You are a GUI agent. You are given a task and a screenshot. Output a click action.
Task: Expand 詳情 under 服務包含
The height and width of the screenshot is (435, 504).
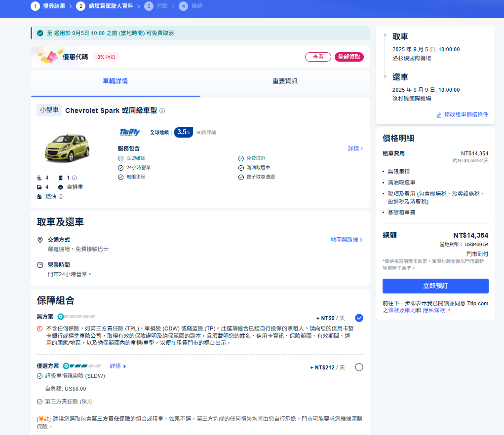[x=354, y=148]
